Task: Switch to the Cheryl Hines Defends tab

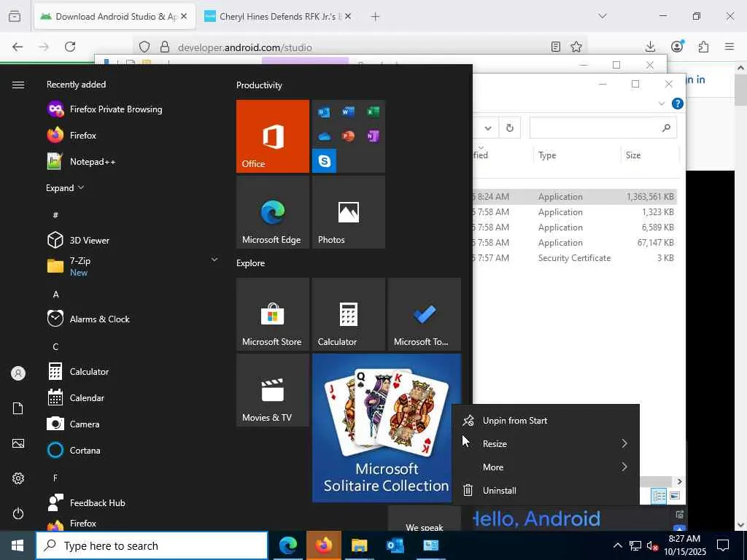Action: click(x=279, y=16)
